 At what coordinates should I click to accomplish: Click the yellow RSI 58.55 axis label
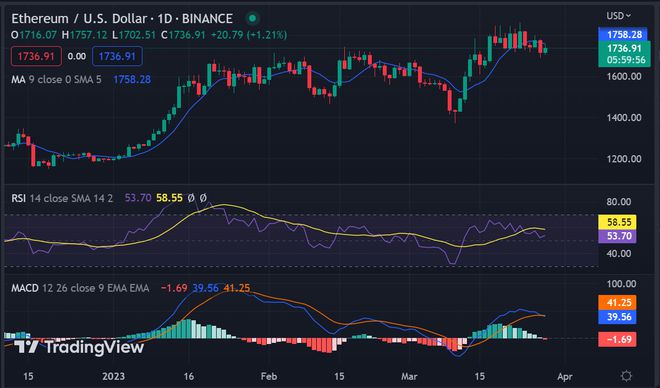click(617, 222)
